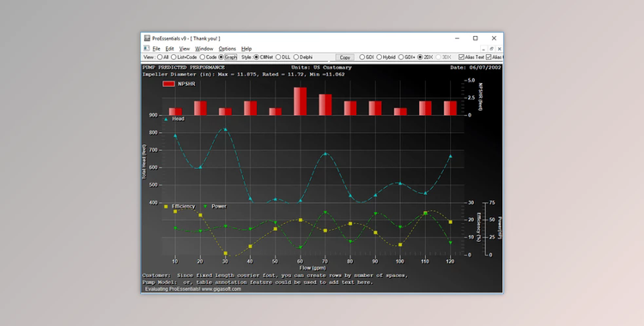
Task: Click the 5.0 tick on NPSHR axis
Action: pos(471,81)
